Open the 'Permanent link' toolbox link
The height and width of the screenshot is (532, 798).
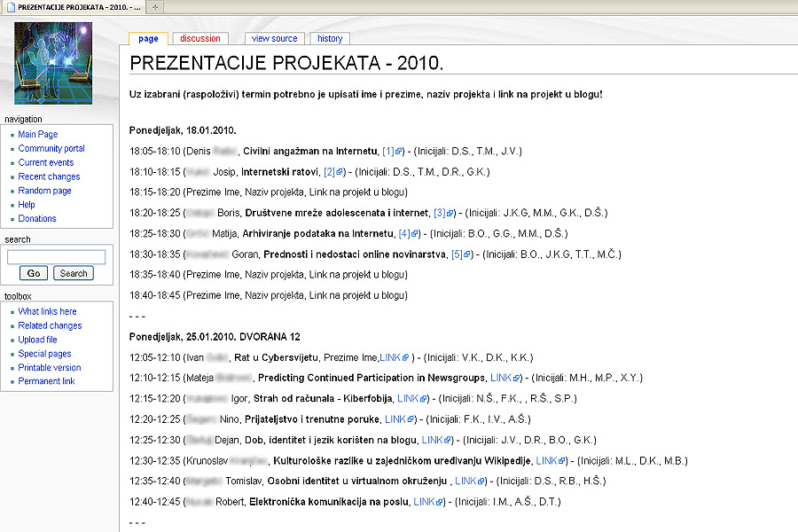46,381
